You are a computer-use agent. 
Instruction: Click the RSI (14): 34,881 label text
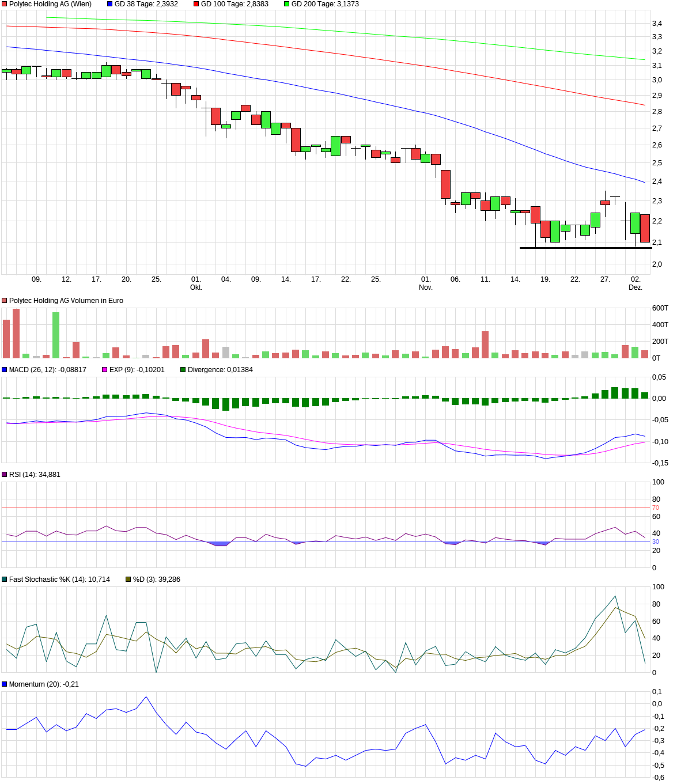[x=36, y=474]
